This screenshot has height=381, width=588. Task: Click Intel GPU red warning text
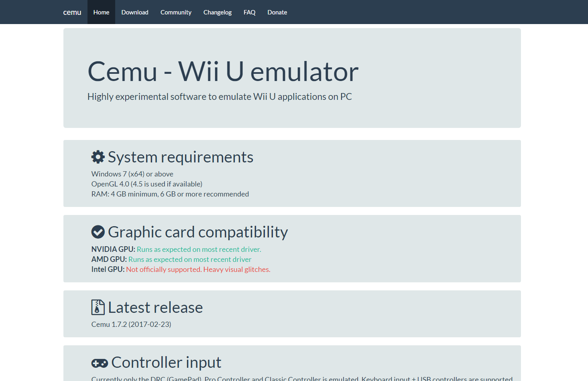[198, 270]
